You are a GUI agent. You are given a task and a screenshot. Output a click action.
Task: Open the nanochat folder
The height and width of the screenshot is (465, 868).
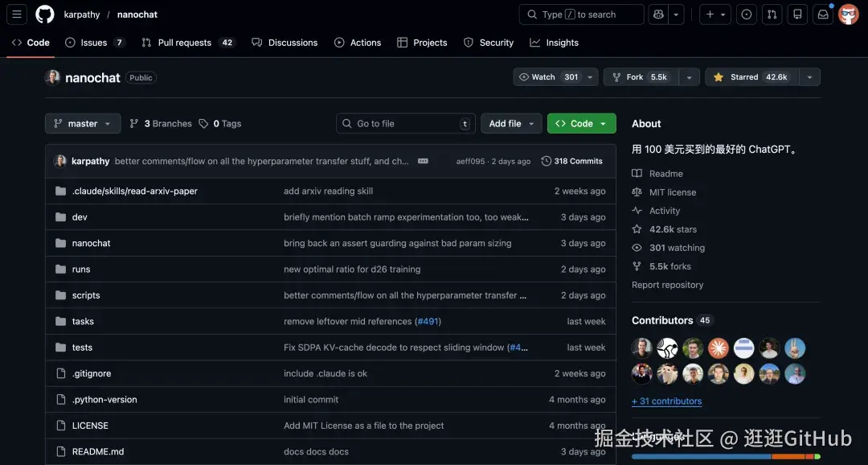[91, 243]
